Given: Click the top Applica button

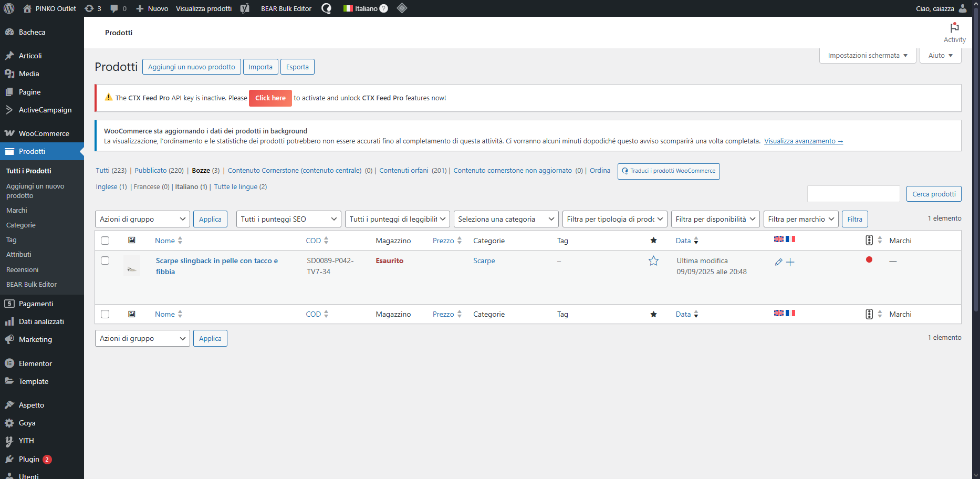Looking at the screenshot, I should (210, 219).
